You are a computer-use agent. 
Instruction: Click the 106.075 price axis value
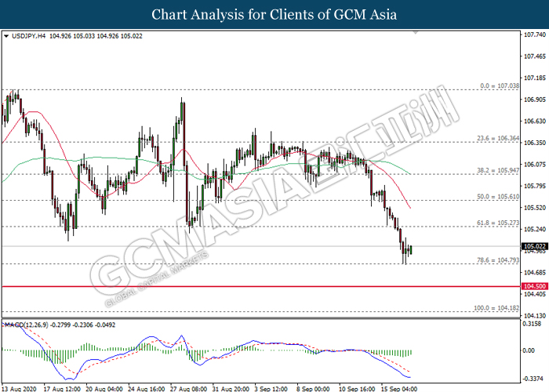coord(535,165)
